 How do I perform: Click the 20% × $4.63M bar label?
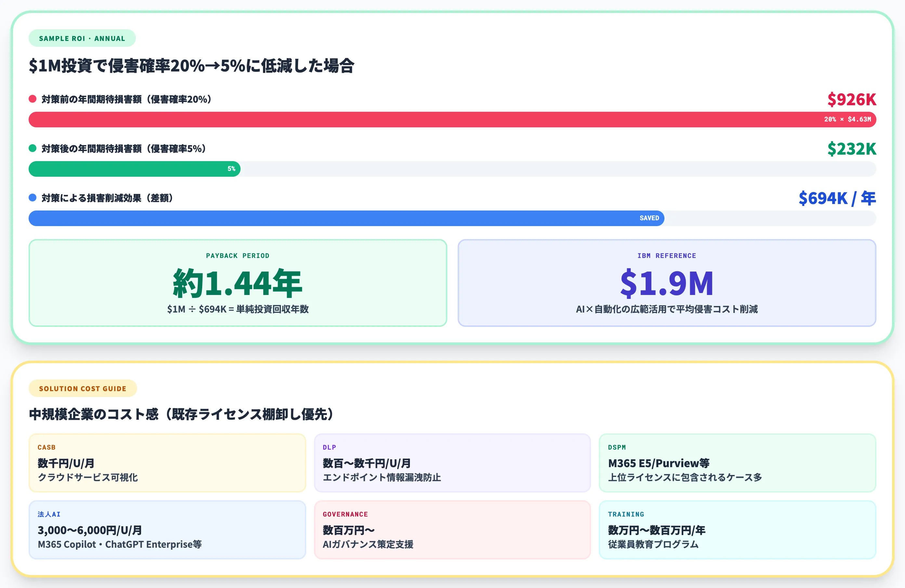847,119
